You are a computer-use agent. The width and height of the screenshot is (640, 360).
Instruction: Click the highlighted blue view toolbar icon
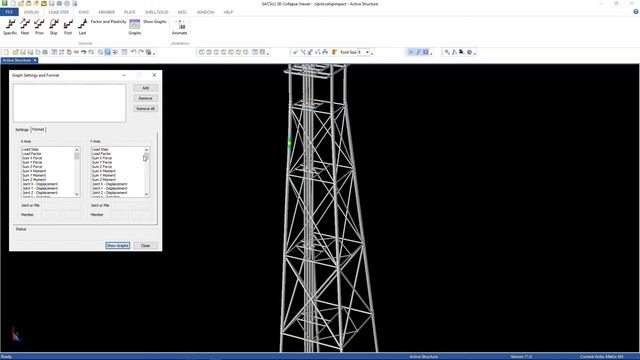coord(107,52)
